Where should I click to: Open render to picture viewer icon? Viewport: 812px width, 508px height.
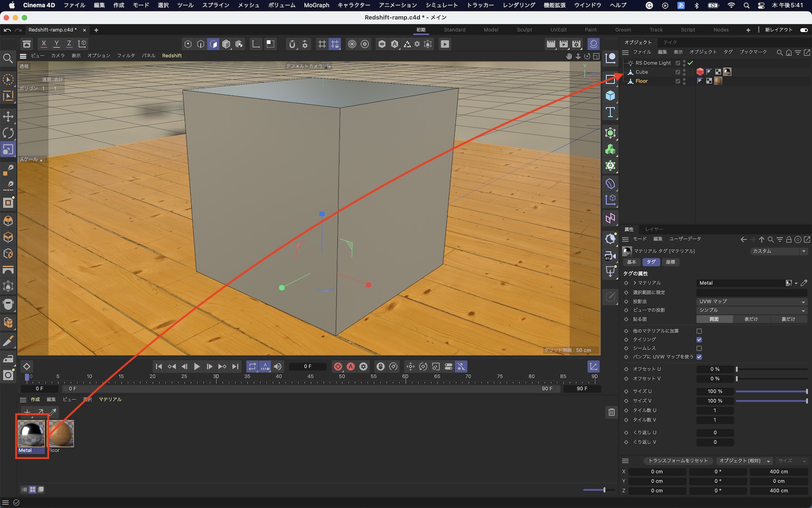[564, 44]
